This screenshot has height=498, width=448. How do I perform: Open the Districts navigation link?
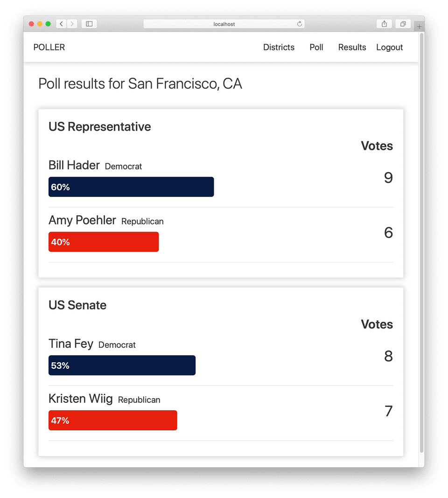point(279,47)
